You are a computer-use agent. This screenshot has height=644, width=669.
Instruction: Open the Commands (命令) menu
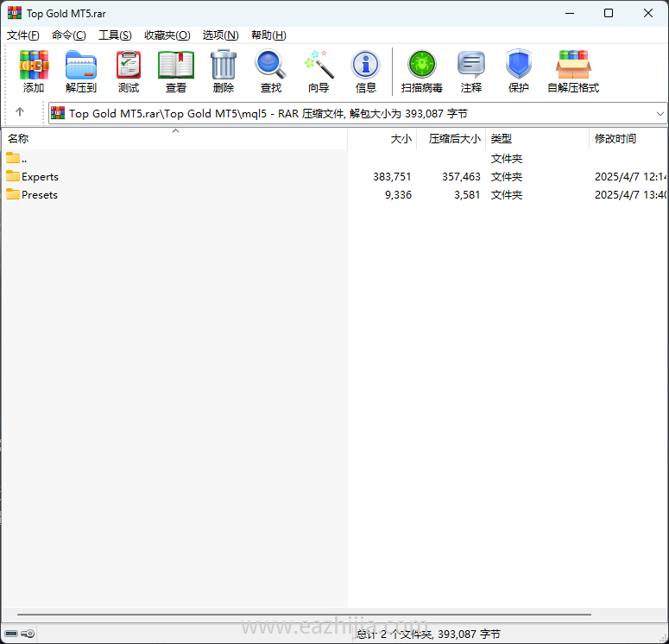click(x=69, y=35)
